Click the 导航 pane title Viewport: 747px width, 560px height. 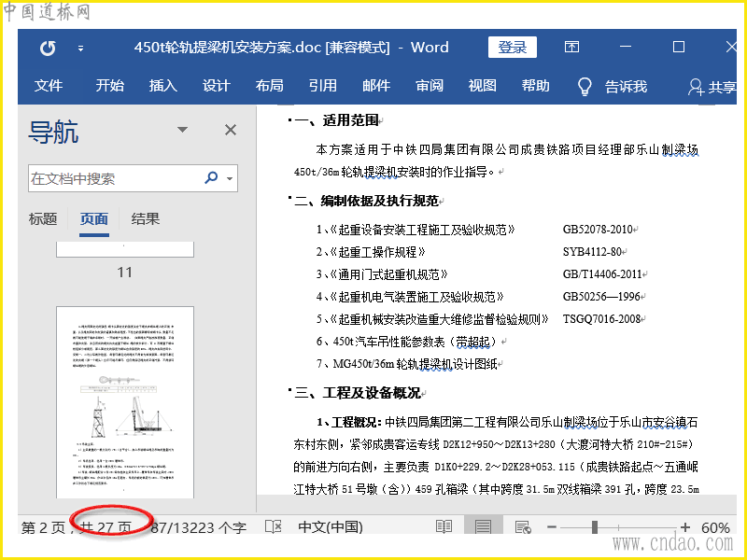point(53,132)
